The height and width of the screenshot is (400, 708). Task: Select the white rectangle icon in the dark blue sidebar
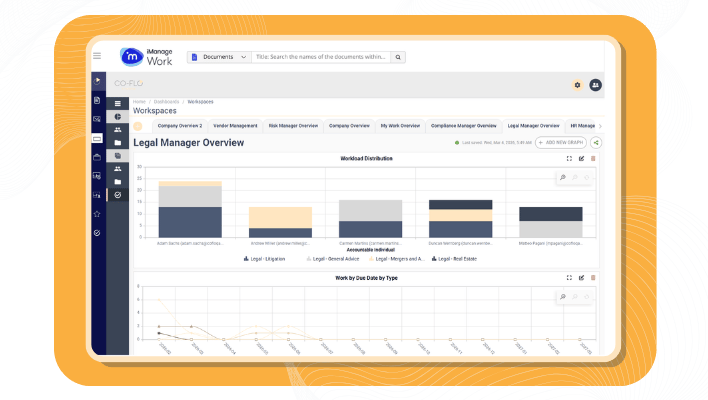pos(97,139)
